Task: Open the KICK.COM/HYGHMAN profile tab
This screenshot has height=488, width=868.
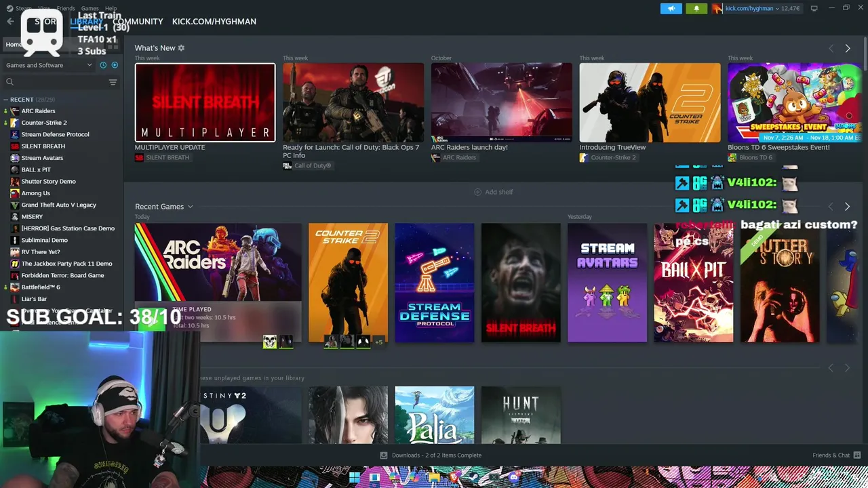Action: pos(214,21)
